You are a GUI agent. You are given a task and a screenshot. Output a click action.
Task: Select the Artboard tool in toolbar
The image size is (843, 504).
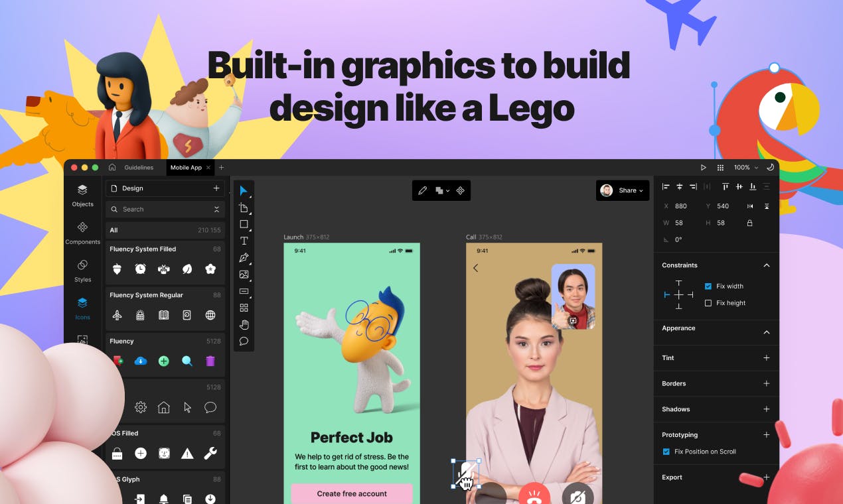pyautogui.click(x=244, y=208)
